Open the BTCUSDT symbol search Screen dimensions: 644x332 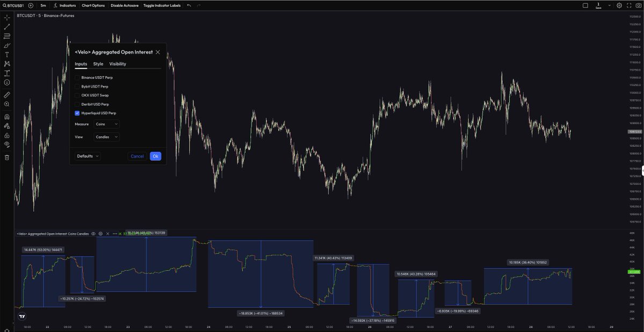click(x=17, y=5)
